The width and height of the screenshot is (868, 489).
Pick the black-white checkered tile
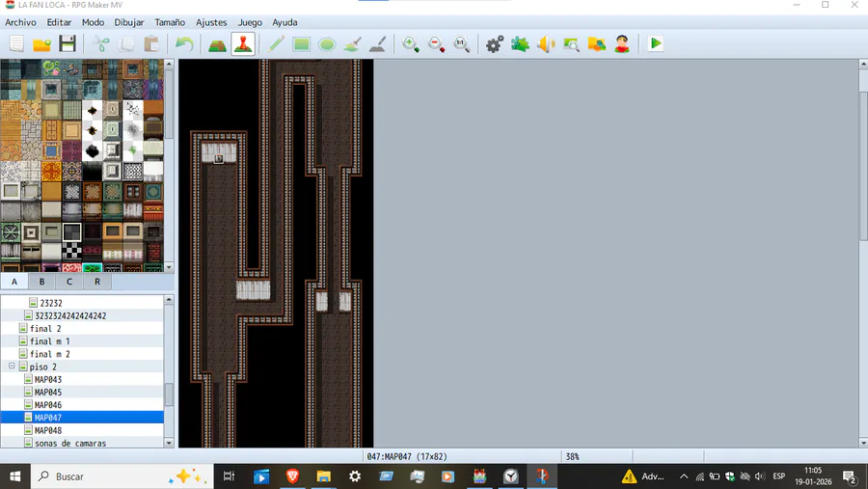point(72,252)
